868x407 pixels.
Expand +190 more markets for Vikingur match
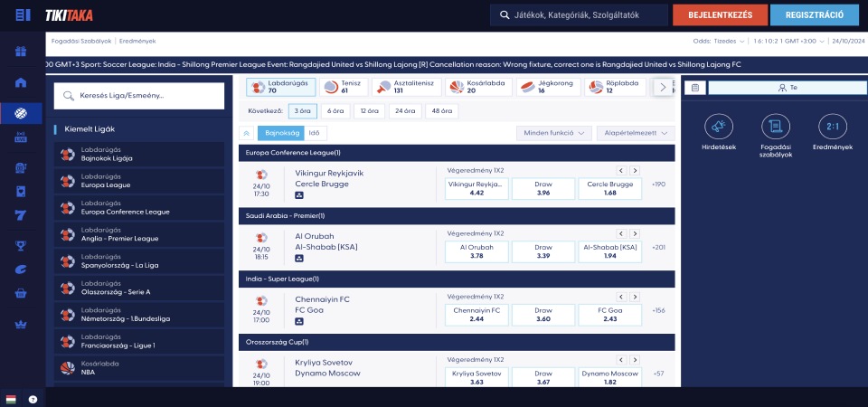(x=658, y=185)
